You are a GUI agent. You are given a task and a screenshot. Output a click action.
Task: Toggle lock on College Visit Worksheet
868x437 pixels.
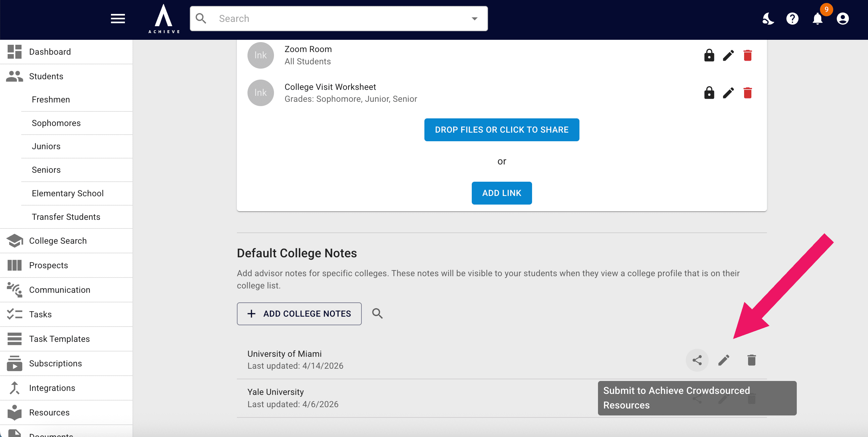coord(709,93)
